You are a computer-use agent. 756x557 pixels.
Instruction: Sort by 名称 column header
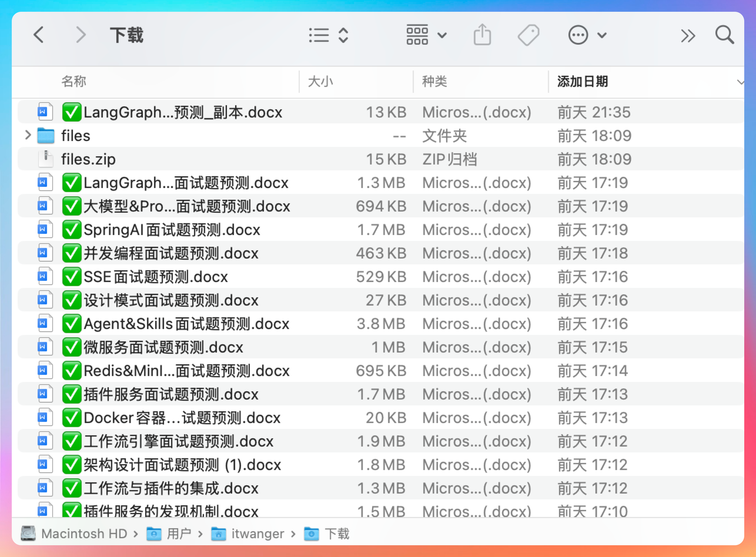[x=73, y=82]
